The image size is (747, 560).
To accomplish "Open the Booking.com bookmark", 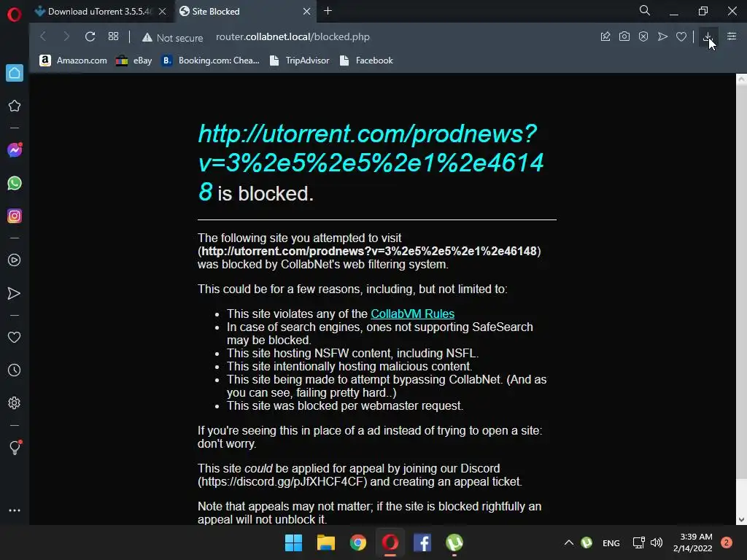I will (211, 61).
